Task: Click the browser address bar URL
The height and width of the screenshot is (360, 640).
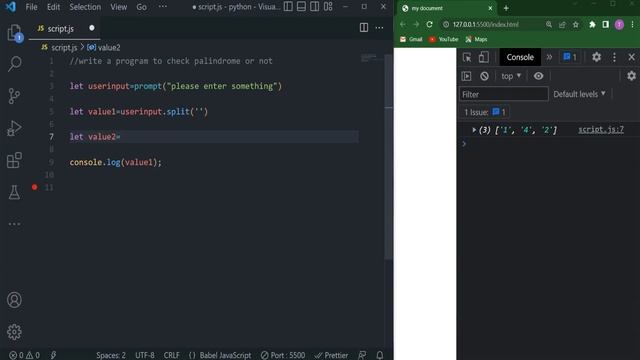Action: (485, 24)
